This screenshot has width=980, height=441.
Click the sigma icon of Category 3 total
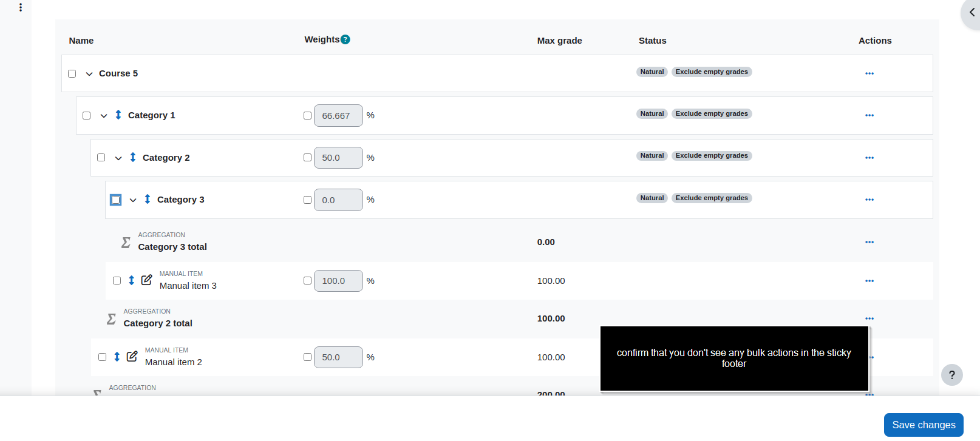pyautogui.click(x=126, y=243)
